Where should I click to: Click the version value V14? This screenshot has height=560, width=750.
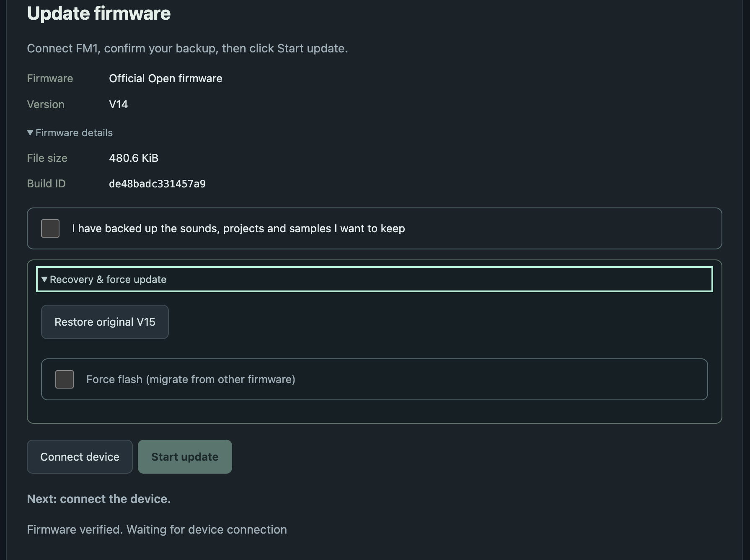pyautogui.click(x=119, y=104)
